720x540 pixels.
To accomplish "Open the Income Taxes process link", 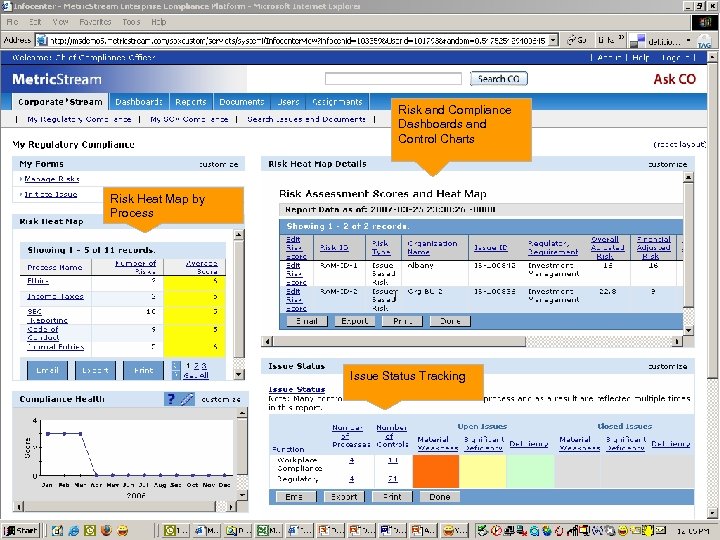I will (x=56, y=297).
